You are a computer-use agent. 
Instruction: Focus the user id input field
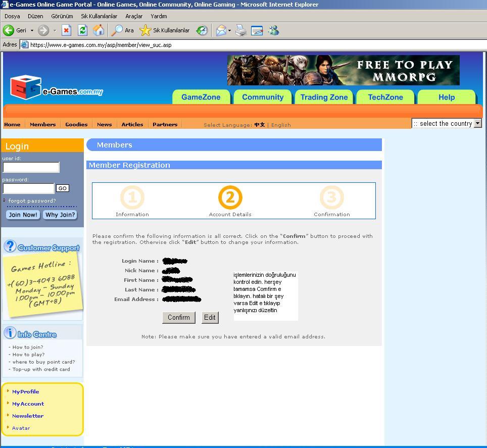point(31,167)
